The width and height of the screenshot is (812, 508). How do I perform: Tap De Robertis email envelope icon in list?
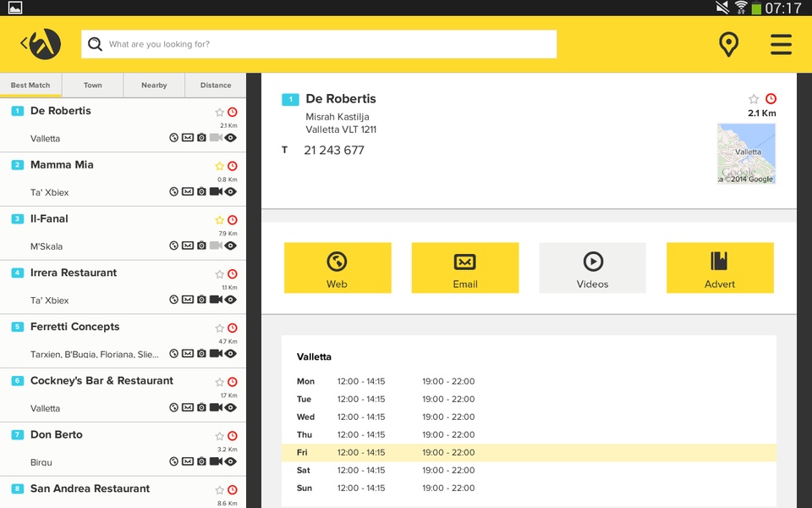[188, 137]
